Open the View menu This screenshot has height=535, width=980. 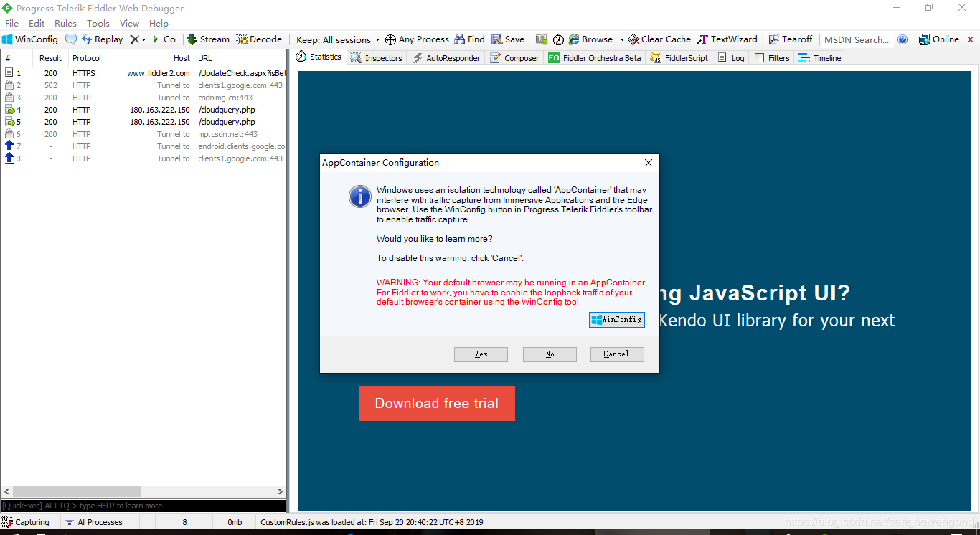130,23
